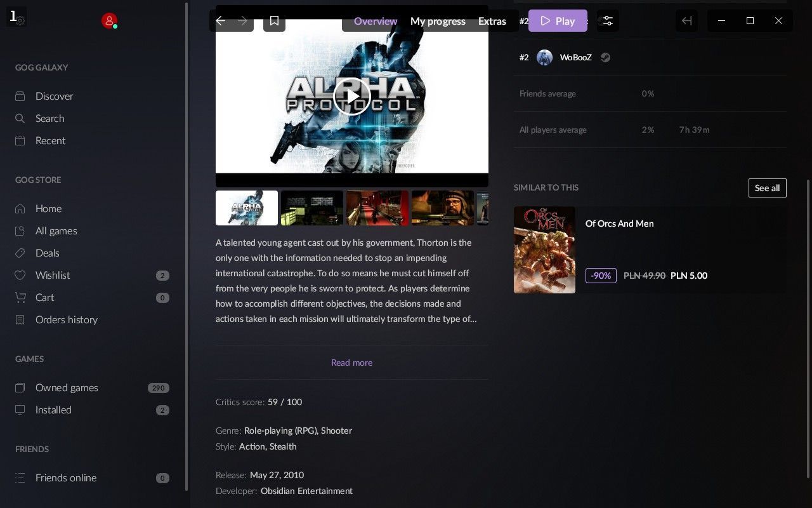This screenshot has width=812, height=508.
Task: Click the Steam icon next to WoBooZ
Action: [605, 57]
